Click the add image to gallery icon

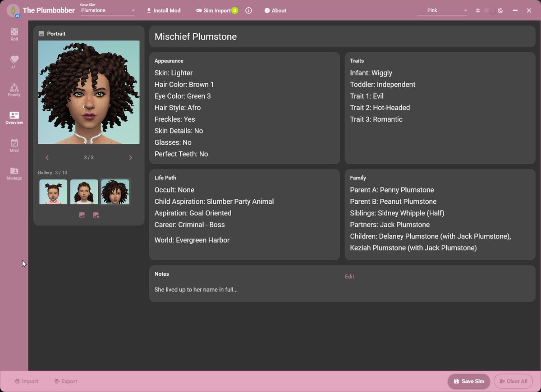point(82,215)
